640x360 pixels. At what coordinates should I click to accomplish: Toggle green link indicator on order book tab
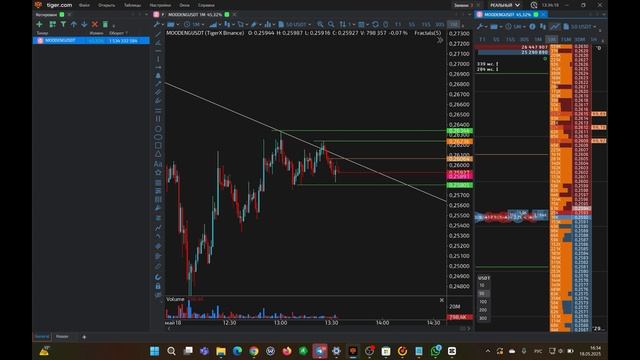click(536, 15)
